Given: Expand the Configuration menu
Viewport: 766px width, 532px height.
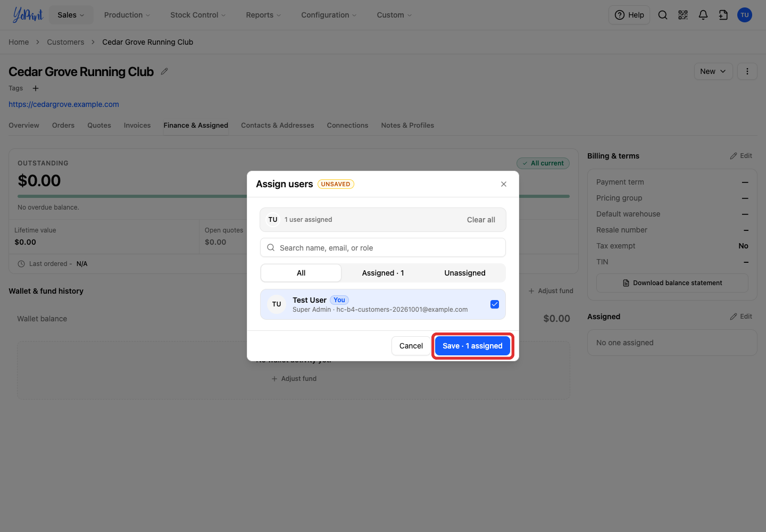Looking at the screenshot, I should 329,15.
